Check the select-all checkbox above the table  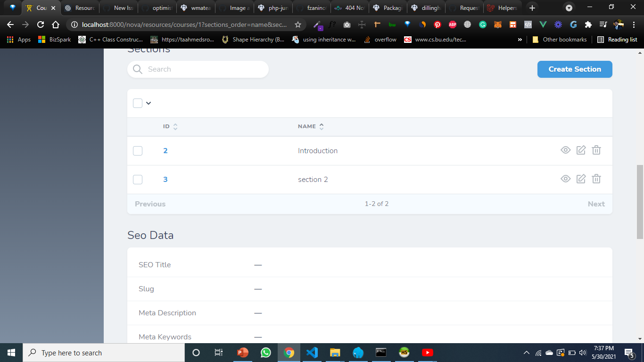[x=137, y=103]
